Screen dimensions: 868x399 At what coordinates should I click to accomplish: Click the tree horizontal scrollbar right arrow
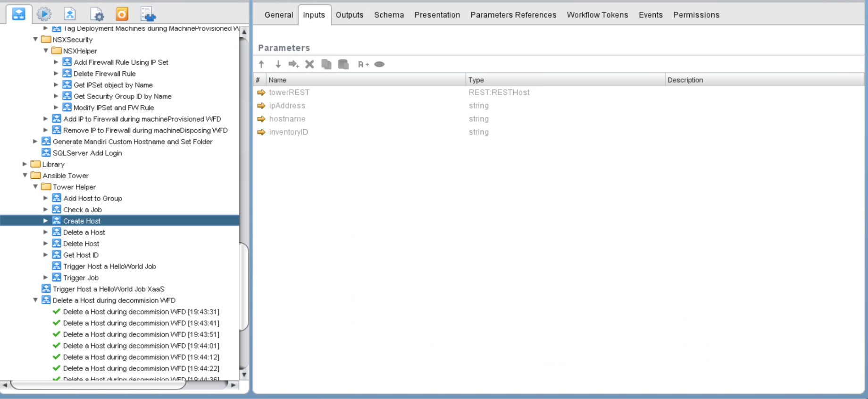coord(233,385)
